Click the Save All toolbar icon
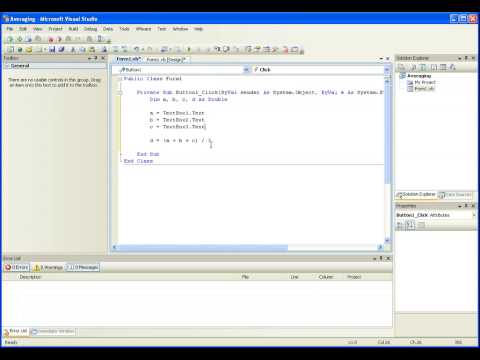 pyautogui.click(x=61, y=49)
